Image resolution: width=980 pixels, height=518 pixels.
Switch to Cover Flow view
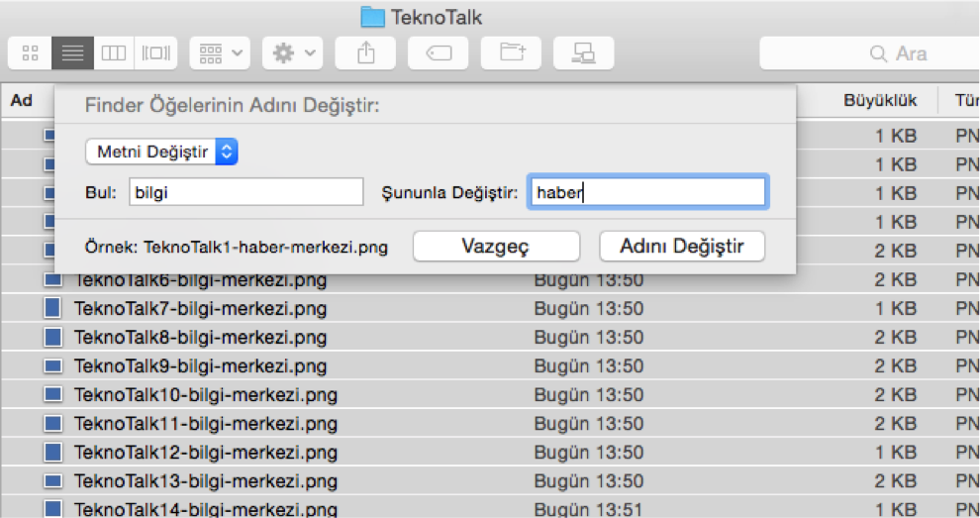pos(155,53)
